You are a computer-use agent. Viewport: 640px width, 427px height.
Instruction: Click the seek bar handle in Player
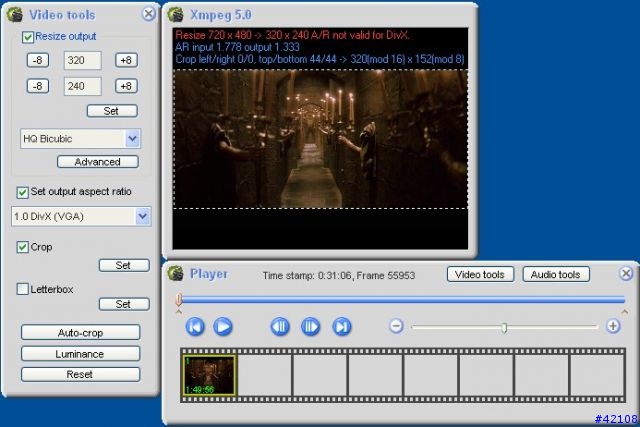click(x=179, y=300)
